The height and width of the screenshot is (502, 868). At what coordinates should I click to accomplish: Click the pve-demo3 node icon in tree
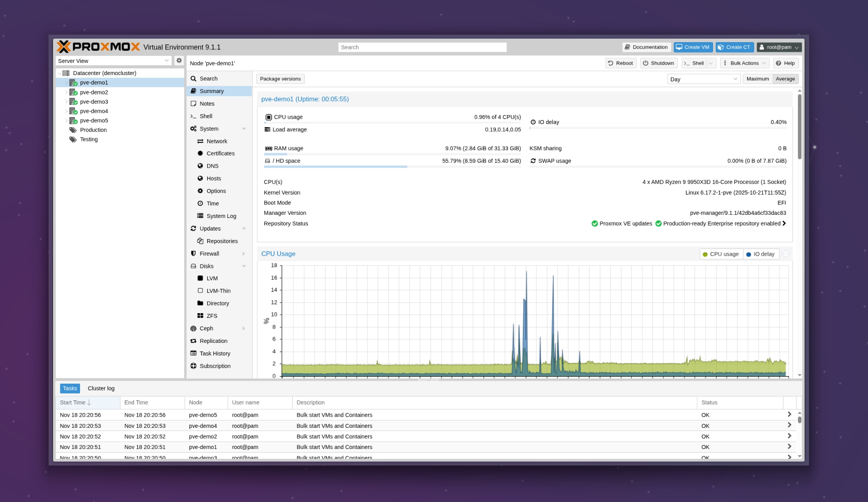click(73, 102)
